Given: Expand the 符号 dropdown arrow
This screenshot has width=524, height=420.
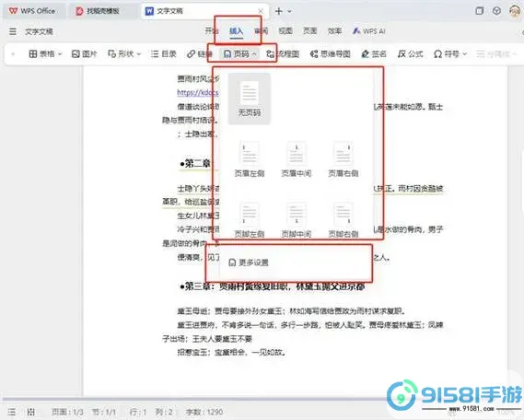Looking at the screenshot, I should tap(464, 53).
